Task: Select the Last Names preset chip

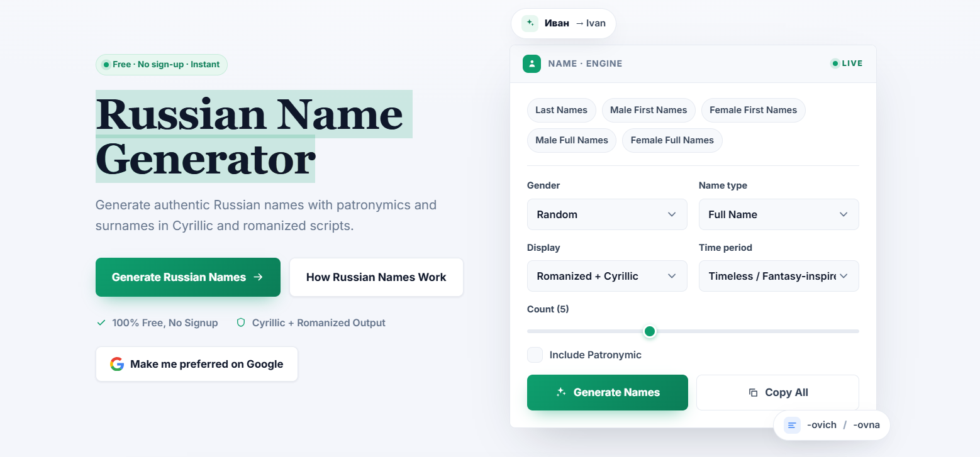Action: [x=561, y=110]
